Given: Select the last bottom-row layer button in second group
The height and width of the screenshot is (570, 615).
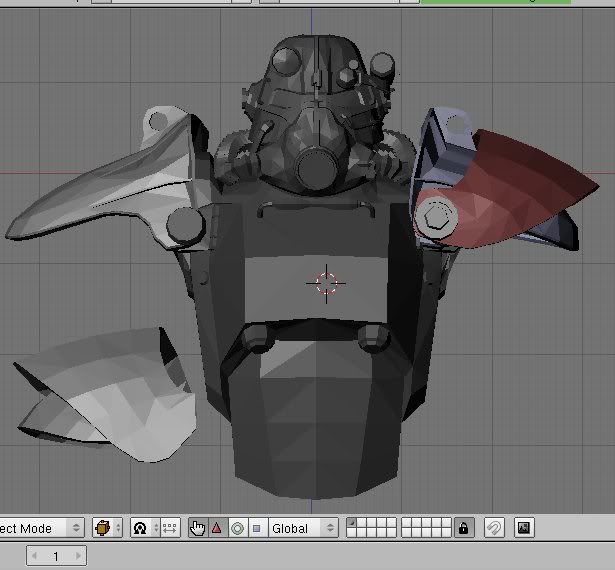Looking at the screenshot, I should click(x=447, y=533).
